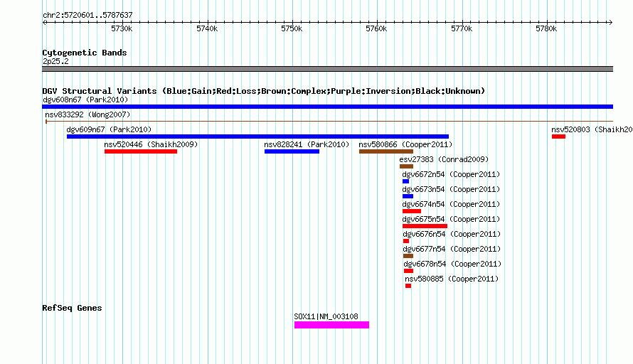Click the red dgv6678n54 loss bar
This screenshot has height=364, width=633.
coord(408,271)
